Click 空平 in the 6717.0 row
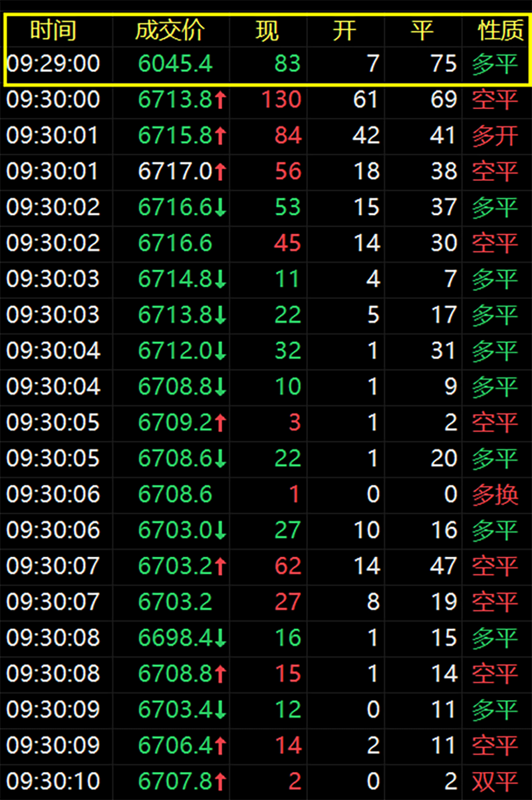532x800 pixels. coord(495,172)
